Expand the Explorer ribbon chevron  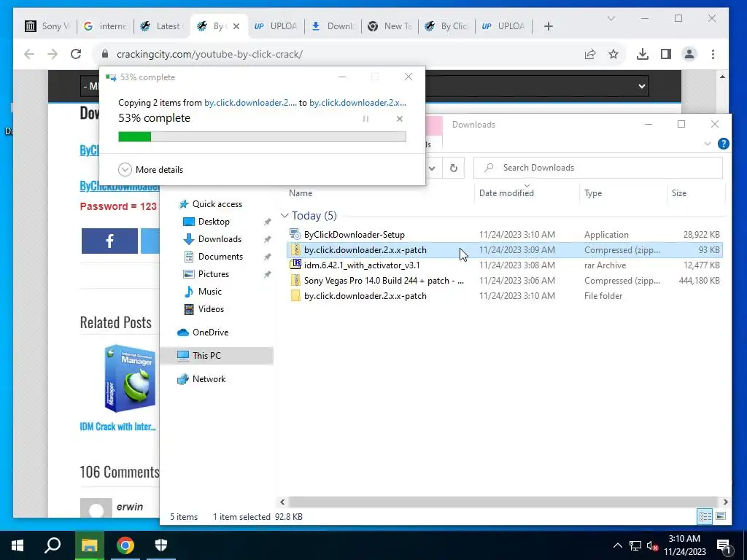tap(708, 144)
